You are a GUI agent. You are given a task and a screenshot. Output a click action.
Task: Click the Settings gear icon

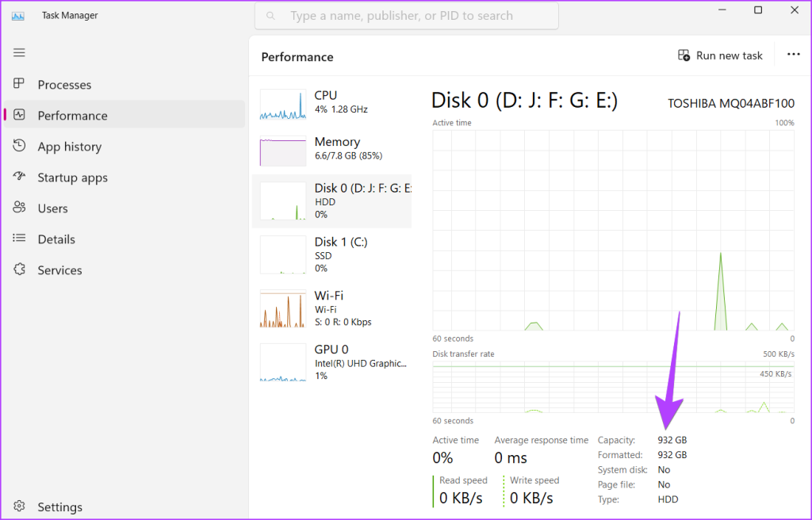pos(20,507)
